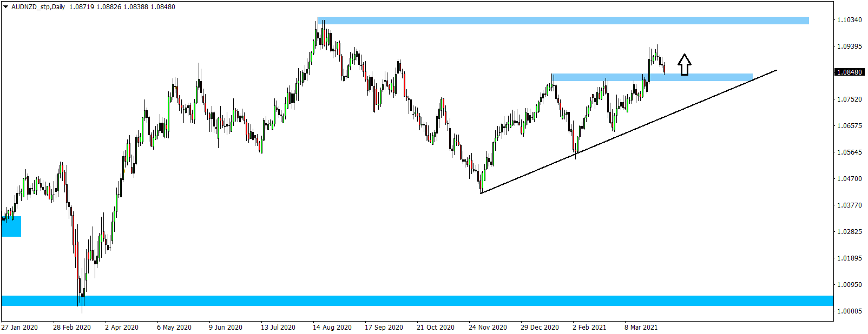Click the 8 Mar 2021 date label
This screenshot has height=334, width=868.
click(x=641, y=328)
